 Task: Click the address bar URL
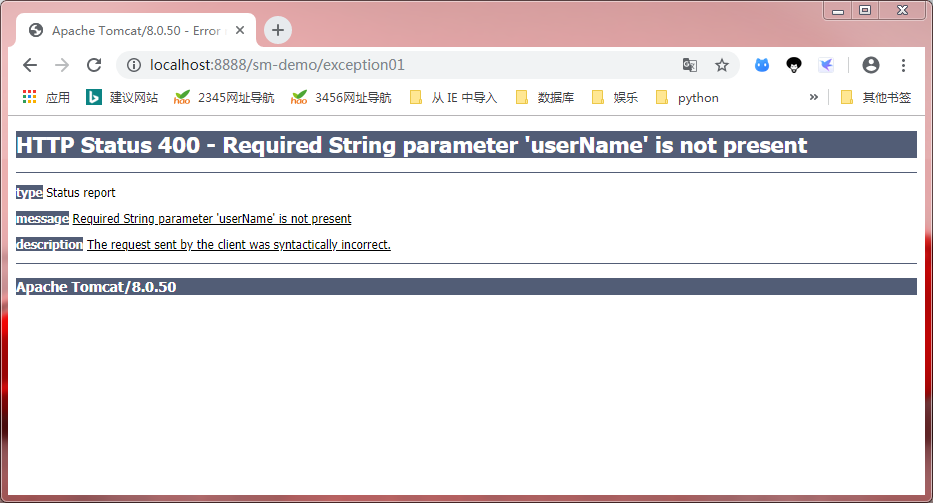277,65
